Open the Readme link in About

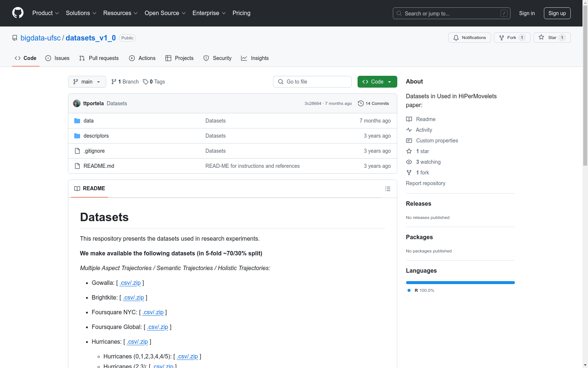(x=421, y=119)
